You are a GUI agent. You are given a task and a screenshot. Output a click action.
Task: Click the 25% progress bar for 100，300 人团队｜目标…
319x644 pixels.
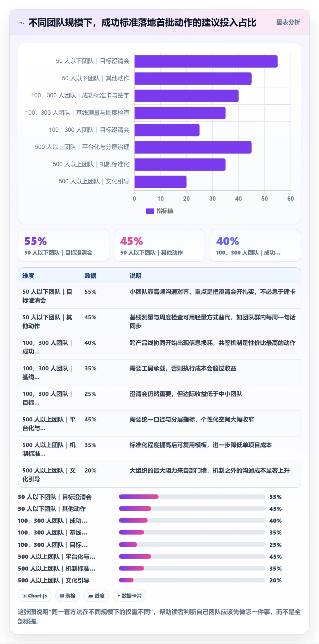192,545
